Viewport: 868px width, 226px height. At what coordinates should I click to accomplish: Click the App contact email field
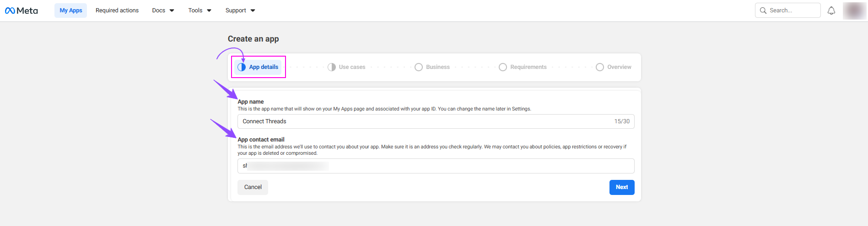(436, 166)
